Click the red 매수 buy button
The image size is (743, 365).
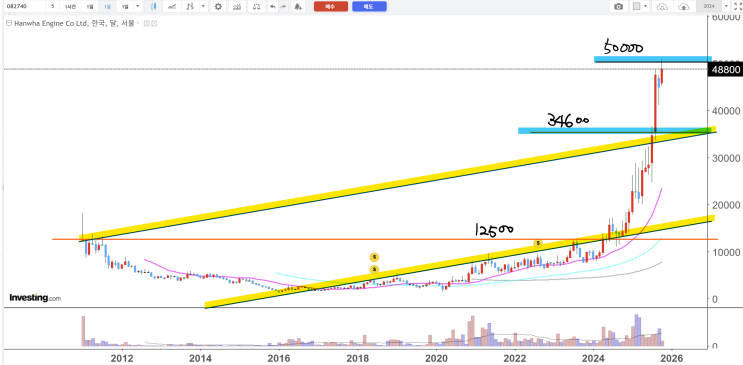click(x=331, y=7)
